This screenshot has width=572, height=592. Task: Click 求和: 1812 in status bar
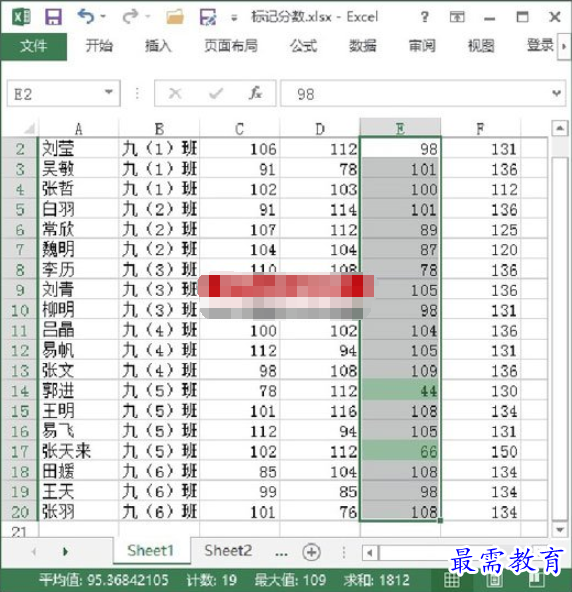376,580
